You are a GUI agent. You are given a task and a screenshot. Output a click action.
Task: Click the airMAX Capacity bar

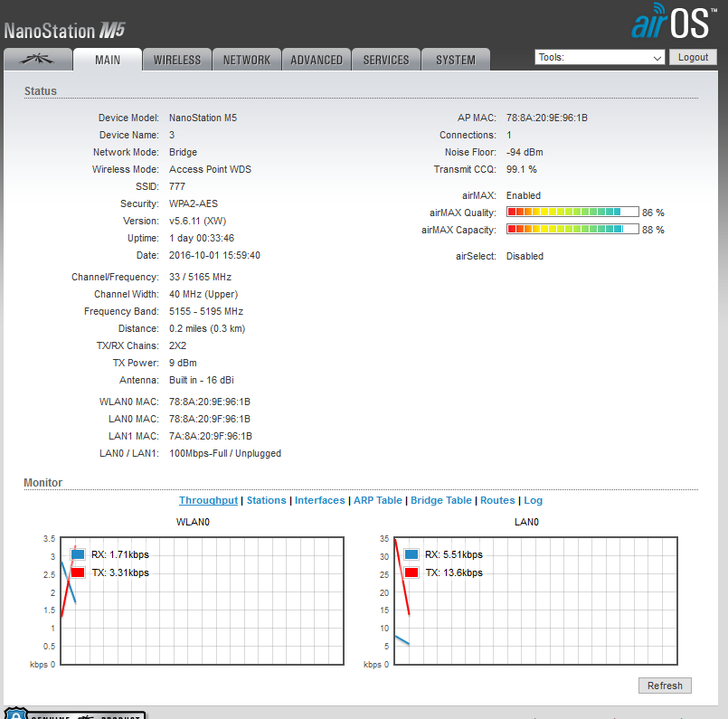click(x=572, y=230)
